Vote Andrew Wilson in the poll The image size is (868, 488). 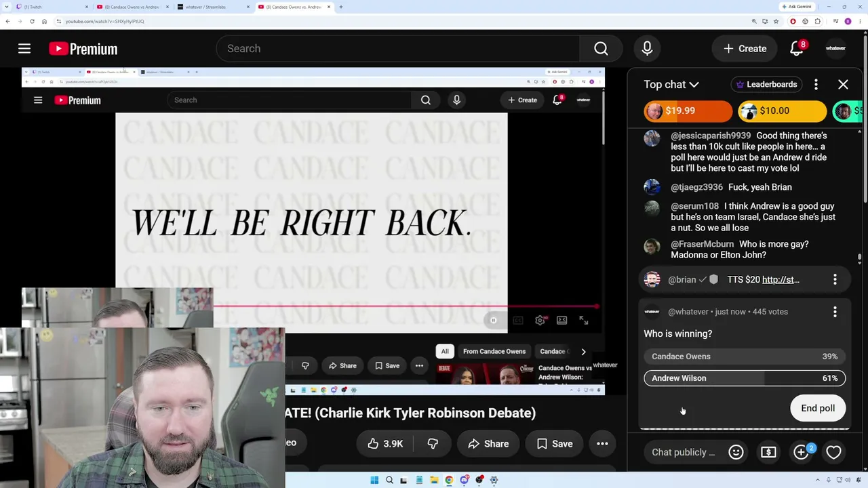click(x=745, y=378)
